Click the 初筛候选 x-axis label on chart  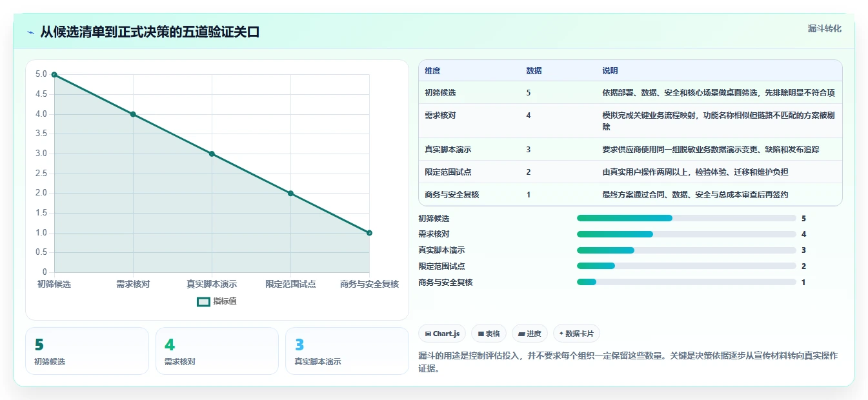[x=54, y=285]
